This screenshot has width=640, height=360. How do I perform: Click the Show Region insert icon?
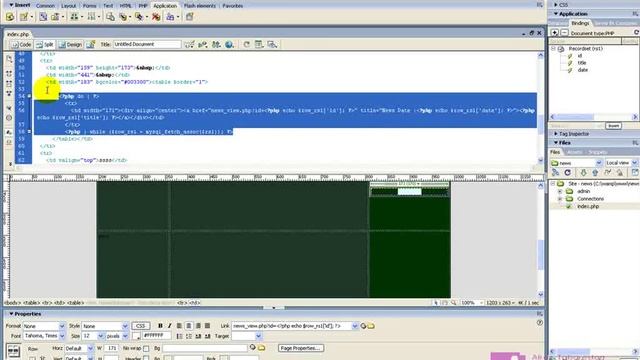coord(55,17)
